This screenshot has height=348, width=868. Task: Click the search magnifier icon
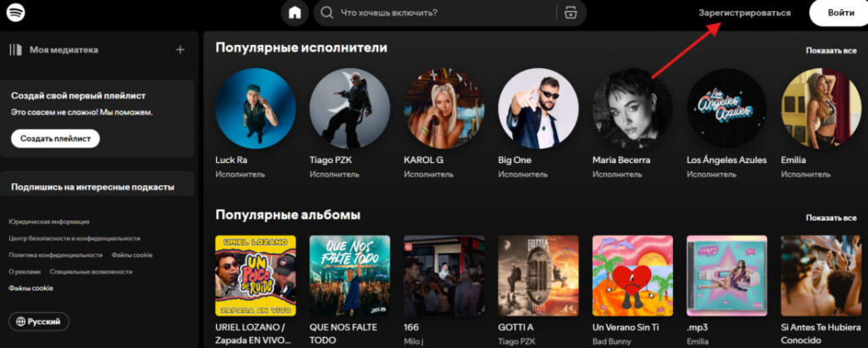[327, 13]
